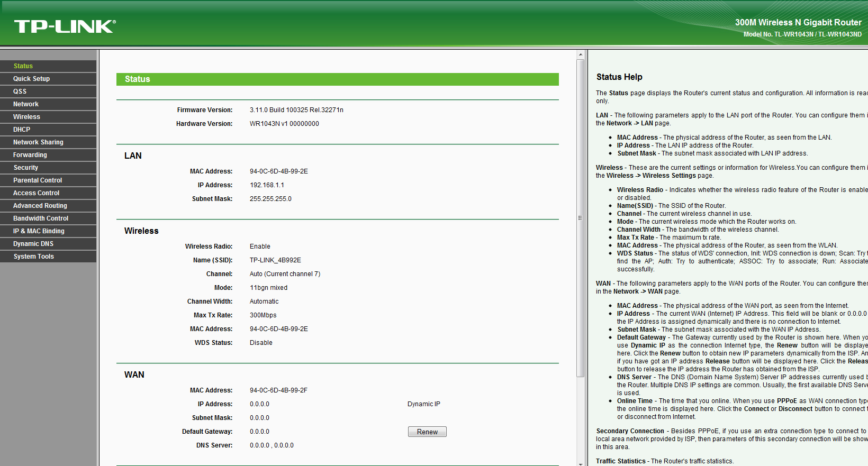Viewport: 868px width, 466px height.
Task: Open Dynamic DNS menu item
Action: tap(48, 244)
